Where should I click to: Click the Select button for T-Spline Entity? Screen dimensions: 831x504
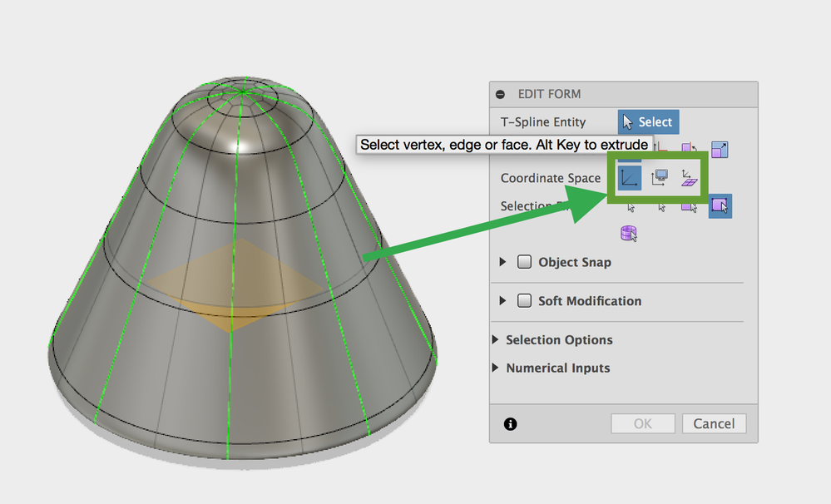click(x=648, y=122)
